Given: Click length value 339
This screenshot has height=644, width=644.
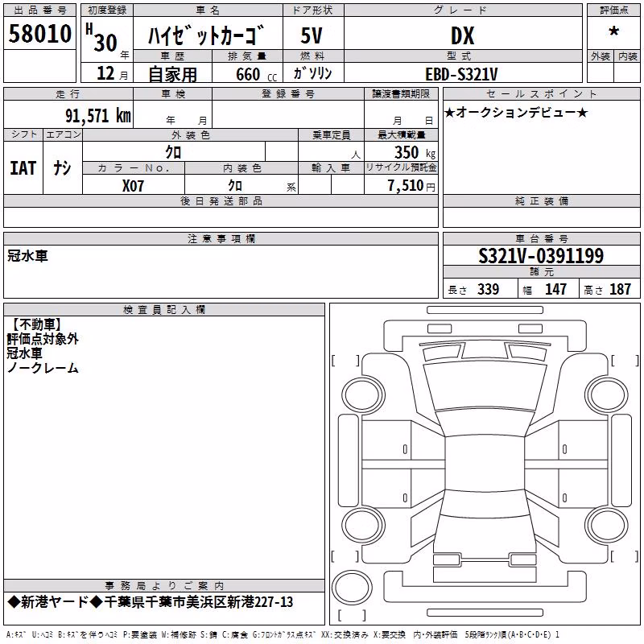Looking at the screenshot, I should (x=488, y=289).
